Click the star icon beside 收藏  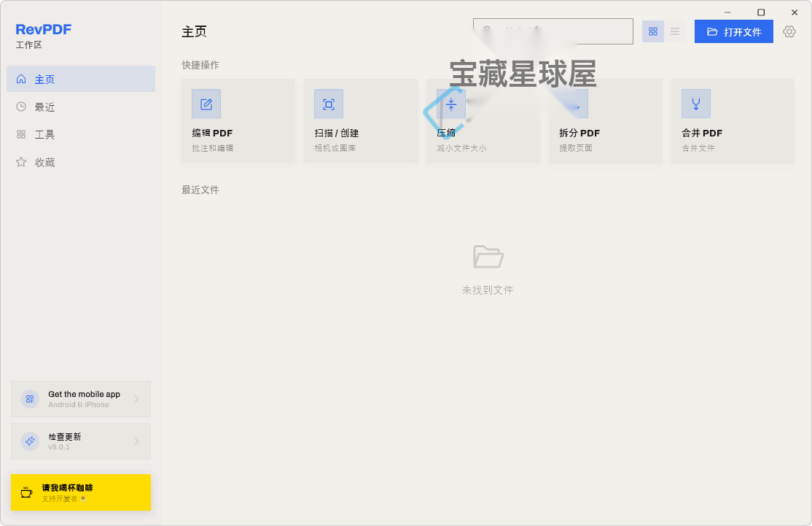pyautogui.click(x=21, y=162)
